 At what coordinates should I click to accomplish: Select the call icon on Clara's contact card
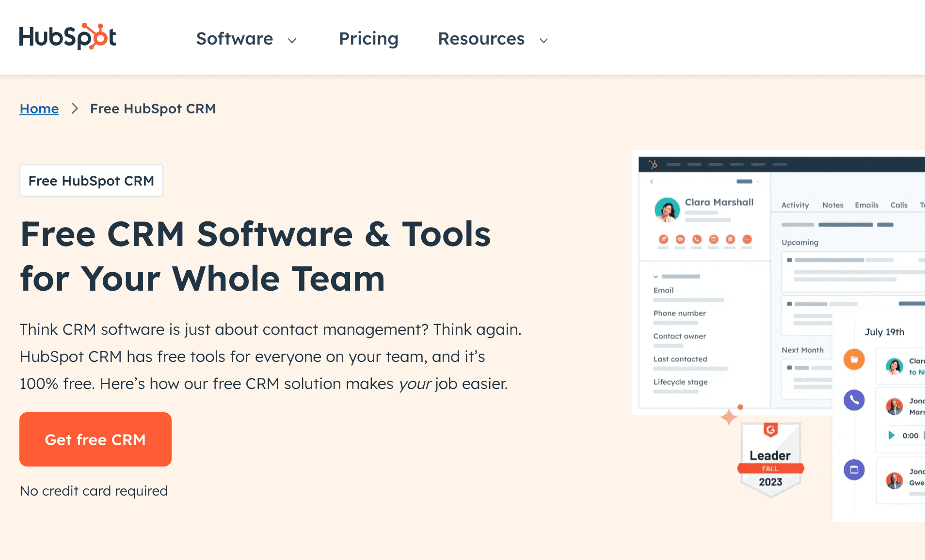[697, 240]
